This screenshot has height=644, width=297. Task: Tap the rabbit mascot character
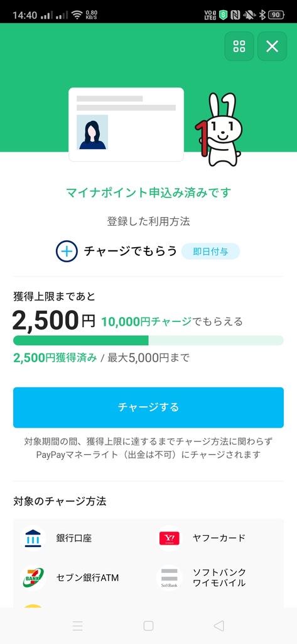pos(218,130)
